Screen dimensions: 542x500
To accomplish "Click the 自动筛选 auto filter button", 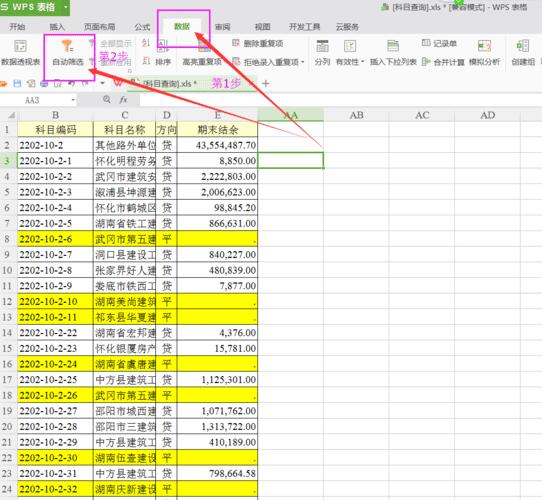I will pos(68,53).
